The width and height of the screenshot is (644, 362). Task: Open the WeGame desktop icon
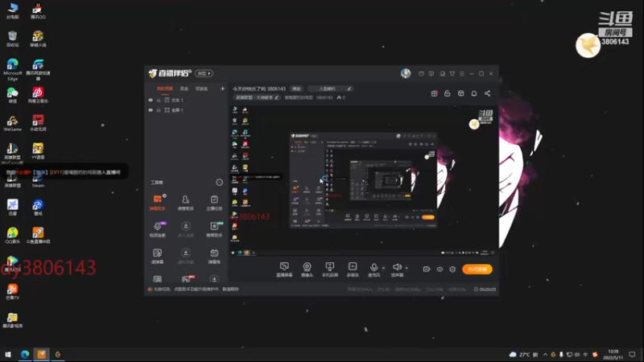(x=12, y=124)
